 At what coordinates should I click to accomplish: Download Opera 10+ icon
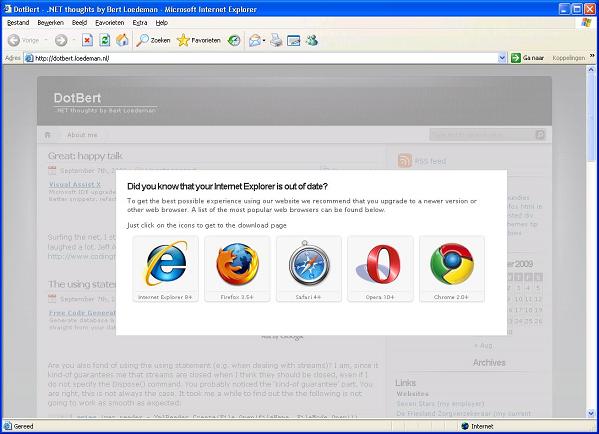pos(380,269)
